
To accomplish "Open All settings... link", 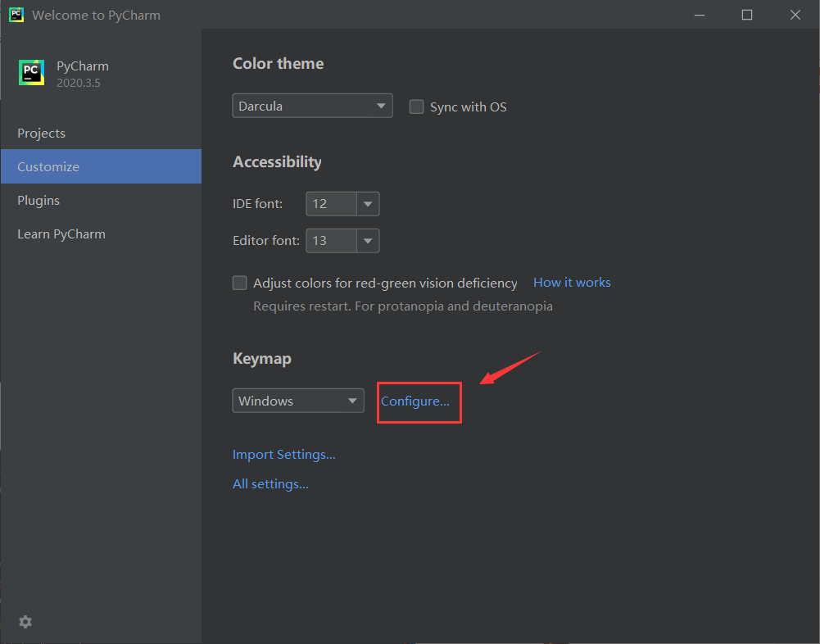I will (x=270, y=484).
